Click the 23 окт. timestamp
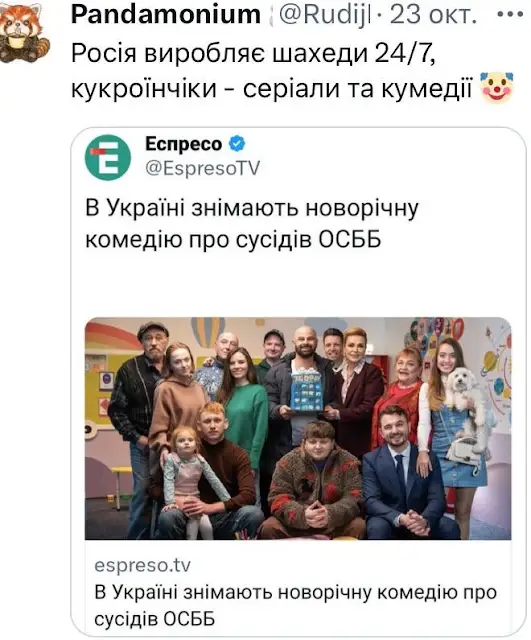531x640 pixels. tap(433, 15)
